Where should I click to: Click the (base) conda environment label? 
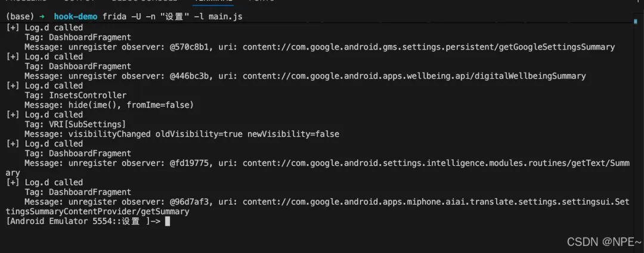coord(19,17)
